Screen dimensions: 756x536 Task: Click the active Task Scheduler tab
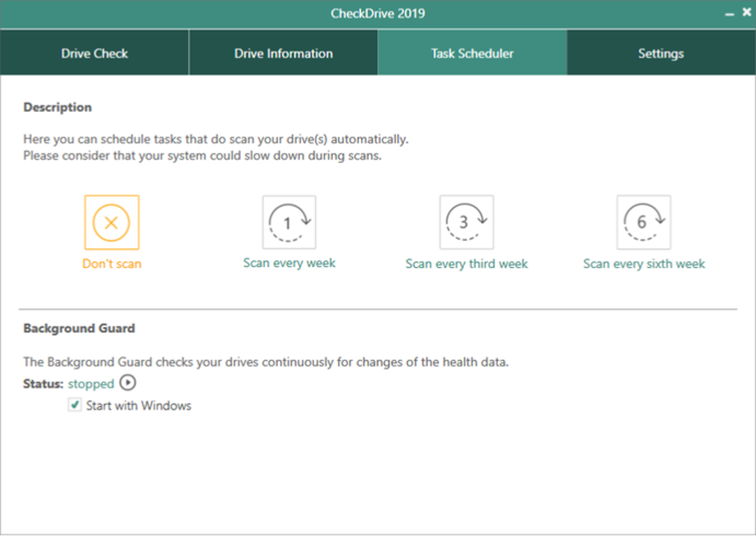[472, 53]
